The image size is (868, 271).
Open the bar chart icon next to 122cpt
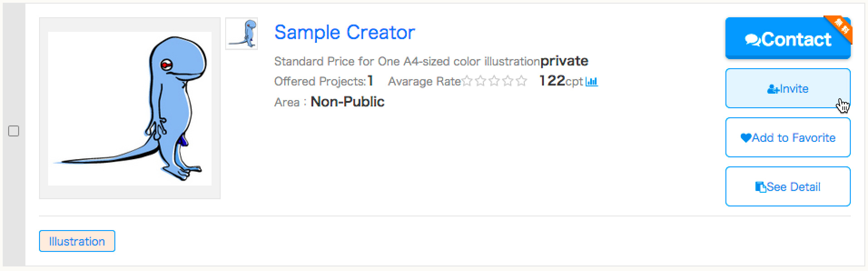click(592, 81)
